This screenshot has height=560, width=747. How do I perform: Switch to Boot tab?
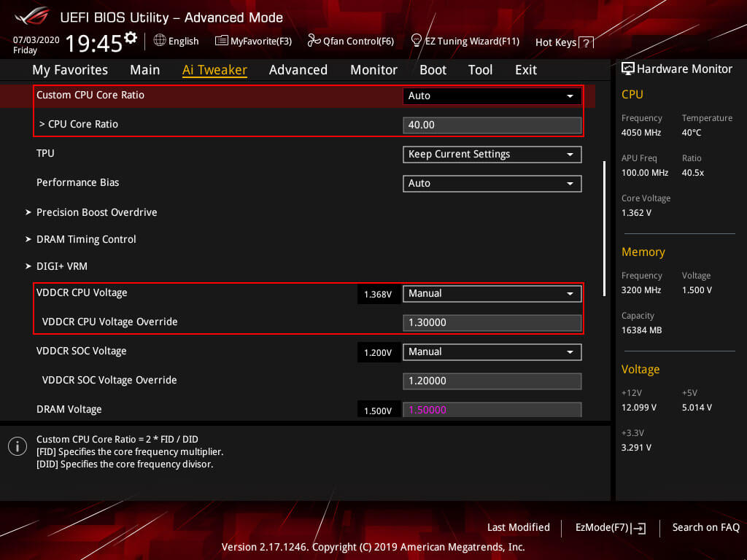tap(433, 70)
